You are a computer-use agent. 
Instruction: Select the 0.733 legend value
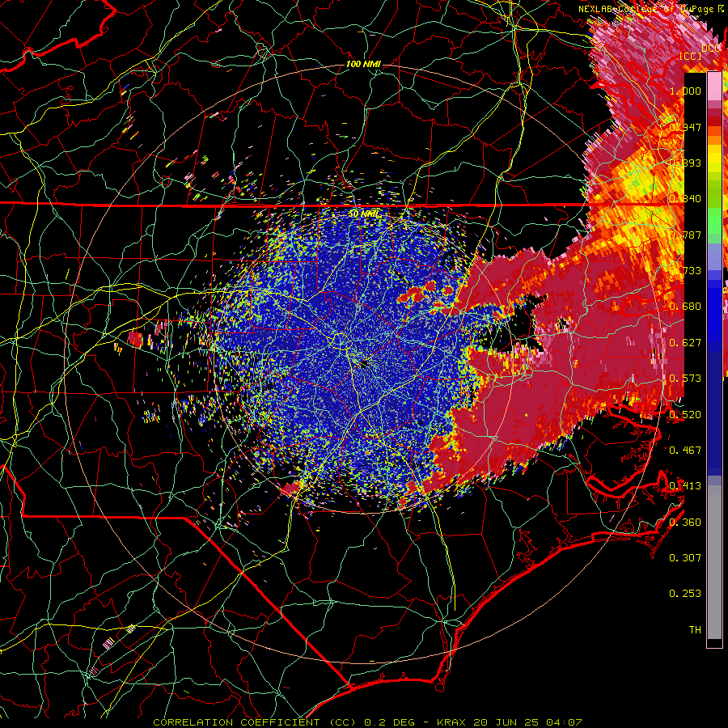(685, 271)
